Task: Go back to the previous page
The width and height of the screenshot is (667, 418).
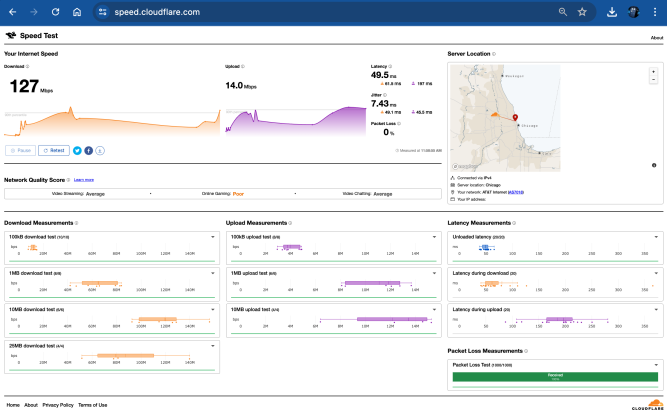Action: click(x=12, y=12)
